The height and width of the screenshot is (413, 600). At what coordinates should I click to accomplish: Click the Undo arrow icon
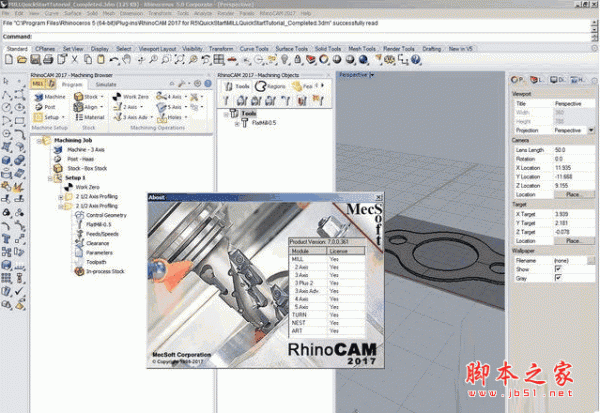(114, 60)
